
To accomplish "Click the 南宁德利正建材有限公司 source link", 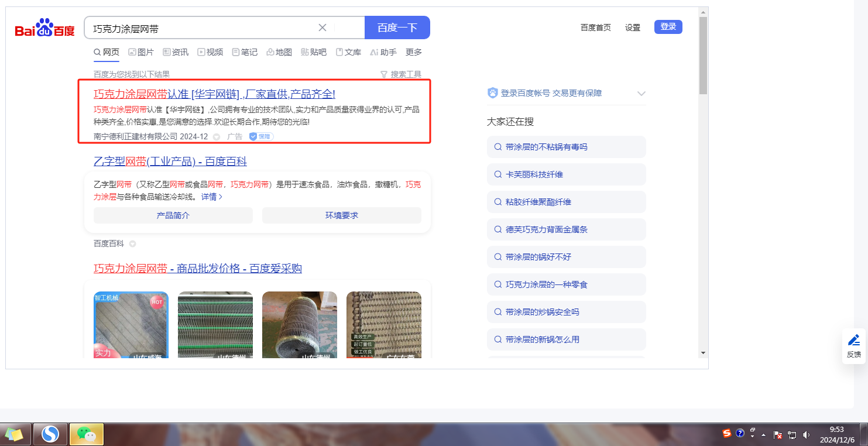I will [135, 136].
